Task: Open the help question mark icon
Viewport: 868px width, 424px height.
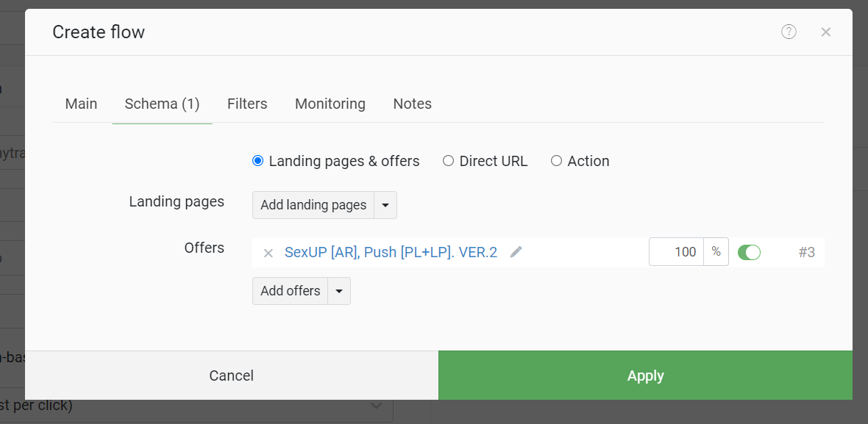Action: pos(789,32)
